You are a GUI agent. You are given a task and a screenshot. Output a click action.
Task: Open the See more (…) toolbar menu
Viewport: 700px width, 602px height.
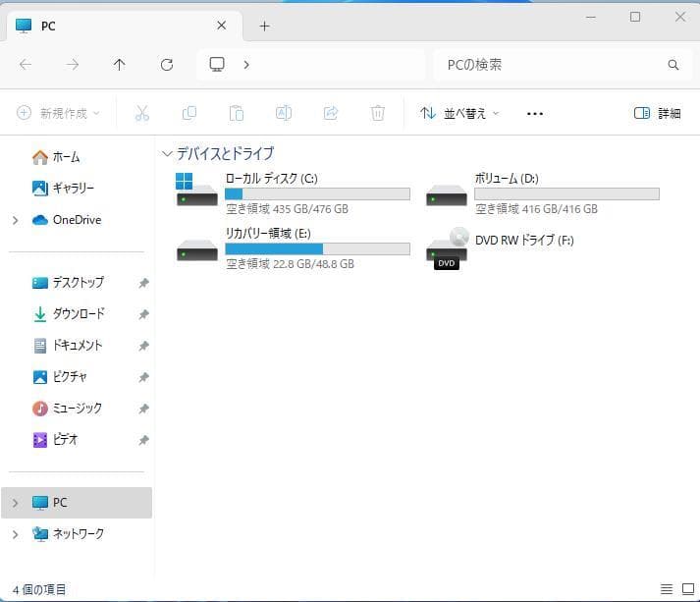point(535,113)
